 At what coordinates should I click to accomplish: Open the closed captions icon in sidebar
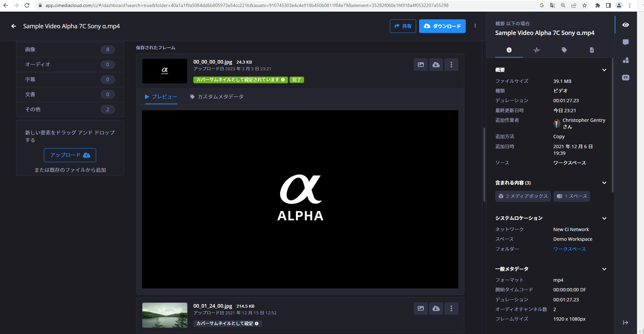point(626,78)
